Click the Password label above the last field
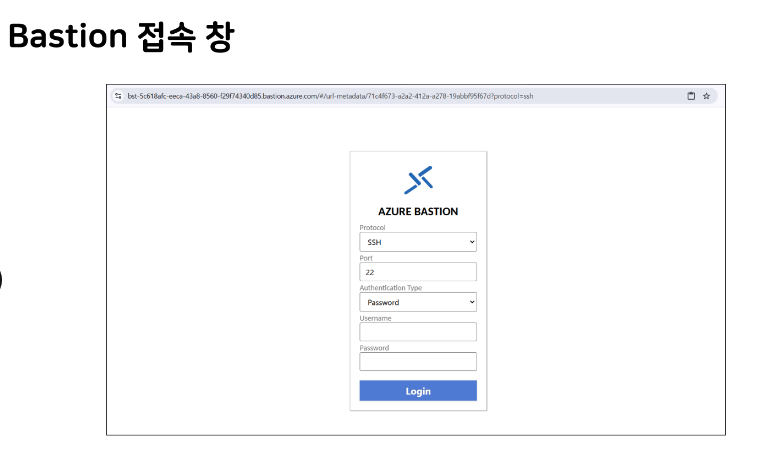This screenshot has height=460, width=780. click(374, 348)
